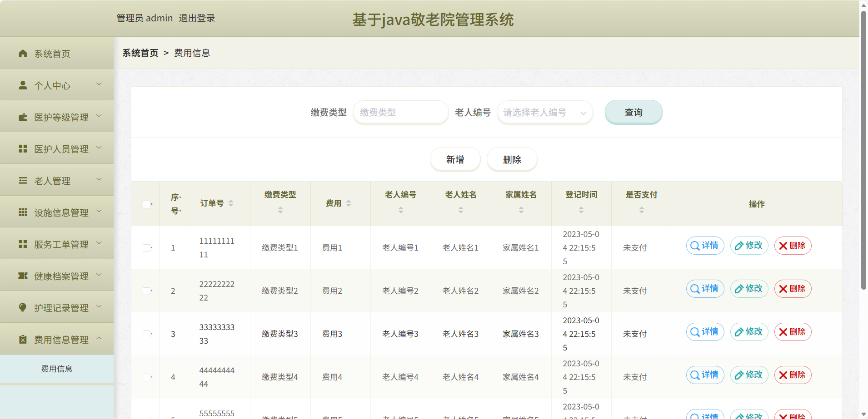
Task: Check the box for row 2 order 2222222222
Action: pos(146,291)
